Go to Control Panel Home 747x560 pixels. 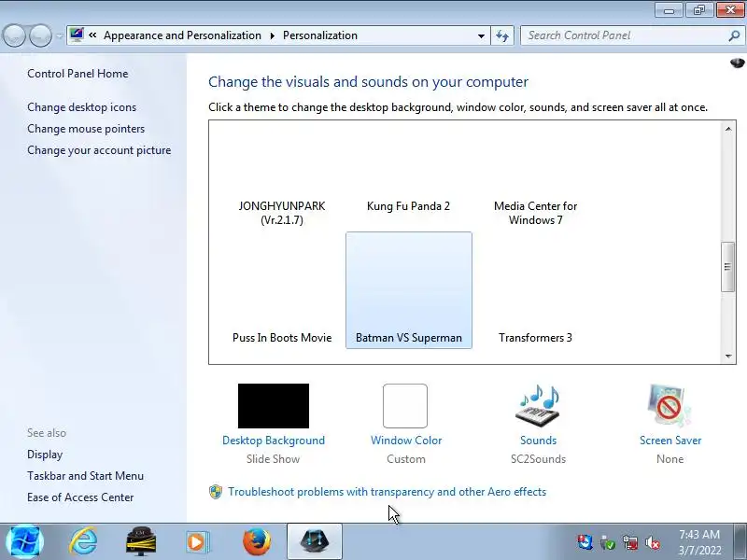coord(78,74)
